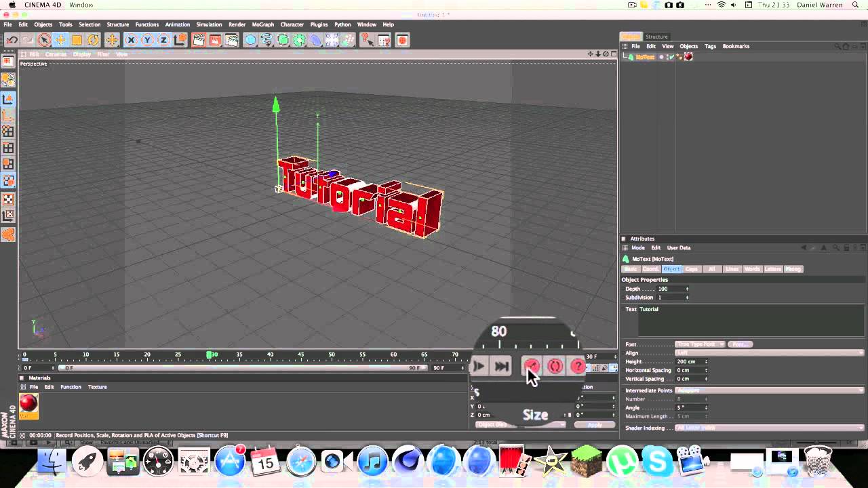
Task: Open the Array modeling objects icon
Action: 299,40
